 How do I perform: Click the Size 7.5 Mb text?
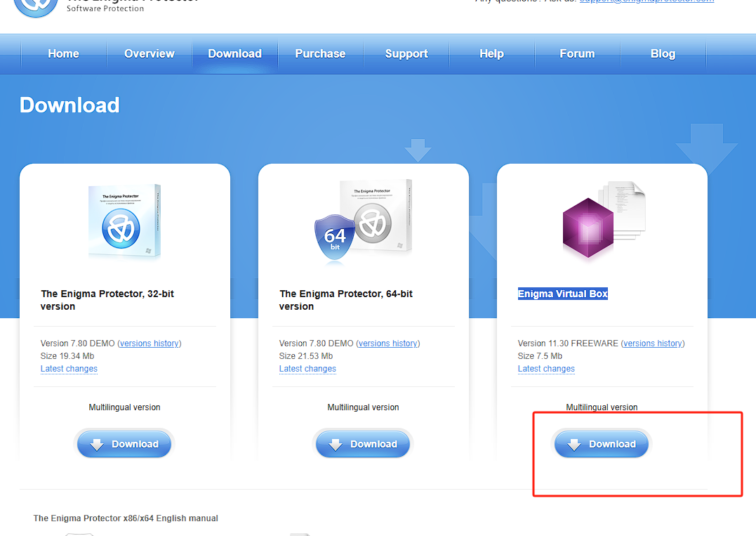point(540,356)
